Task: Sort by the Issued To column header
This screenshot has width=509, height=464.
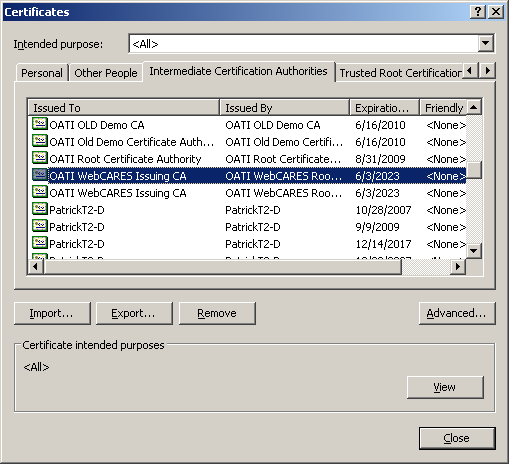Action: pyautogui.click(x=123, y=108)
